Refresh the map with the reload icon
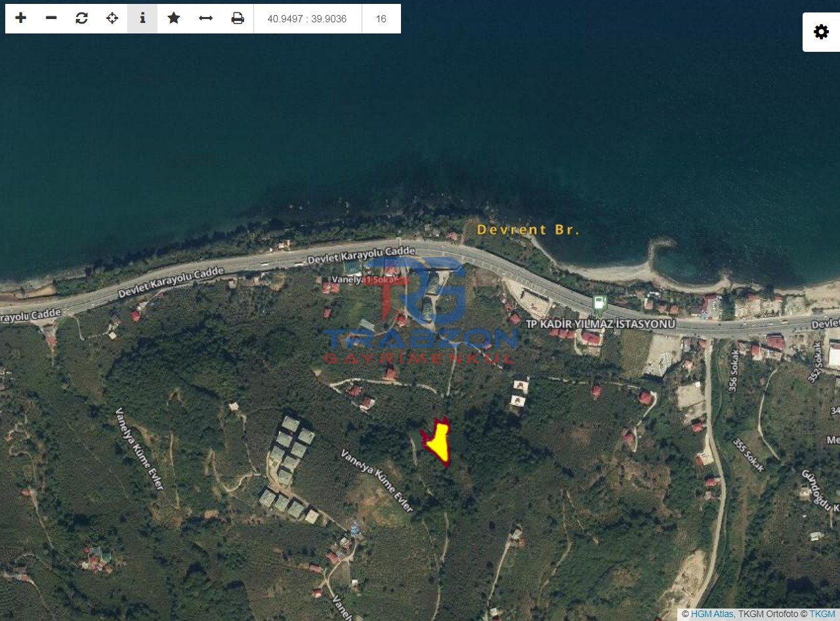The image size is (840, 621). point(81,18)
